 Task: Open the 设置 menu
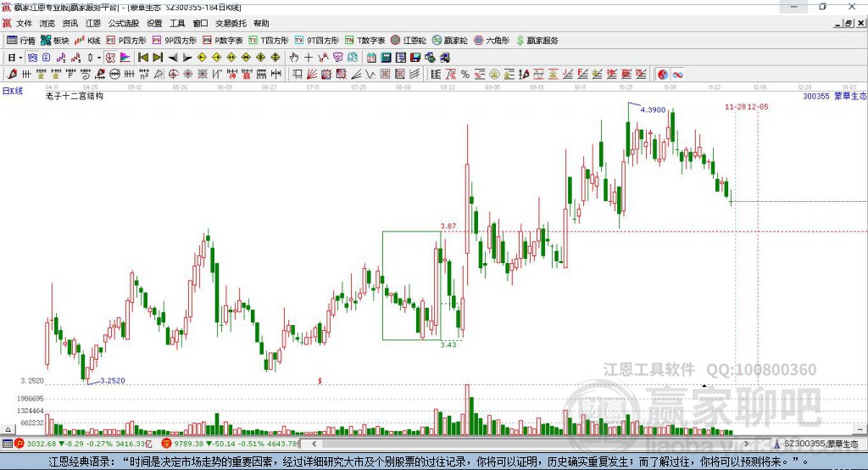click(154, 23)
